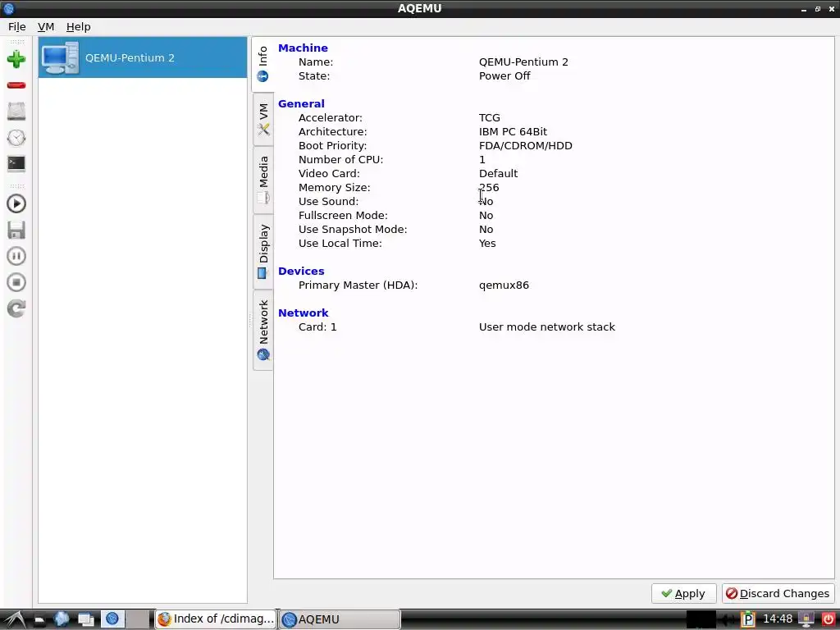
Task: Open the terminal console icon
Action: 16,163
